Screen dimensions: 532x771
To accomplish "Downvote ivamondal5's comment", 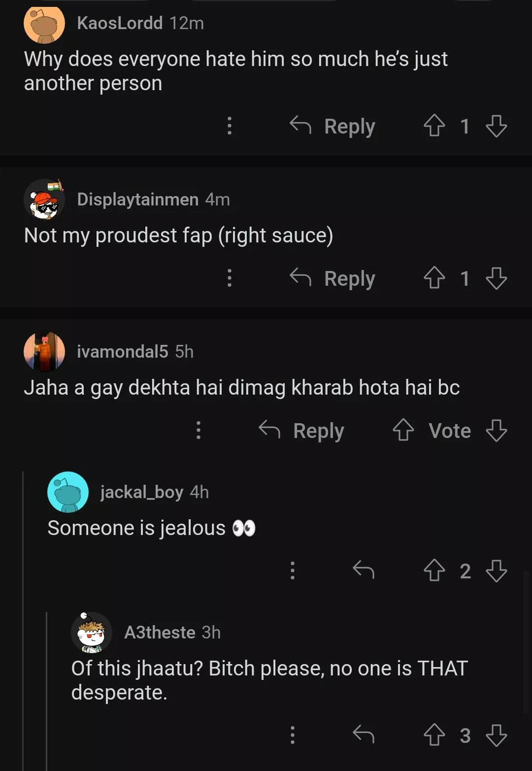I will 496,430.
